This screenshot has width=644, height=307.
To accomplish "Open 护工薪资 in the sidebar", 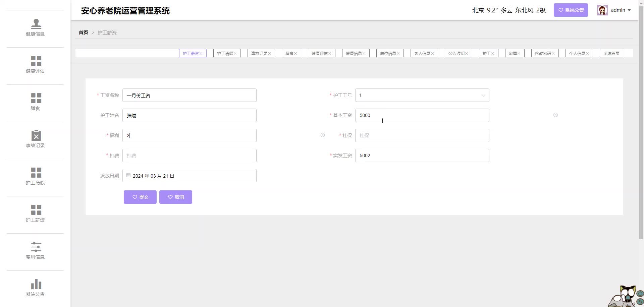I will tap(35, 213).
